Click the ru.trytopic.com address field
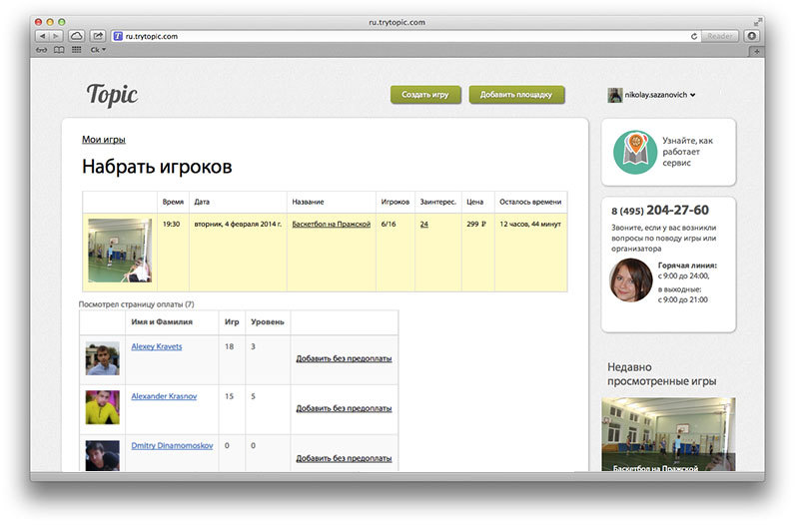Viewport: 799px width, 532px height. [x=405, y=36]
